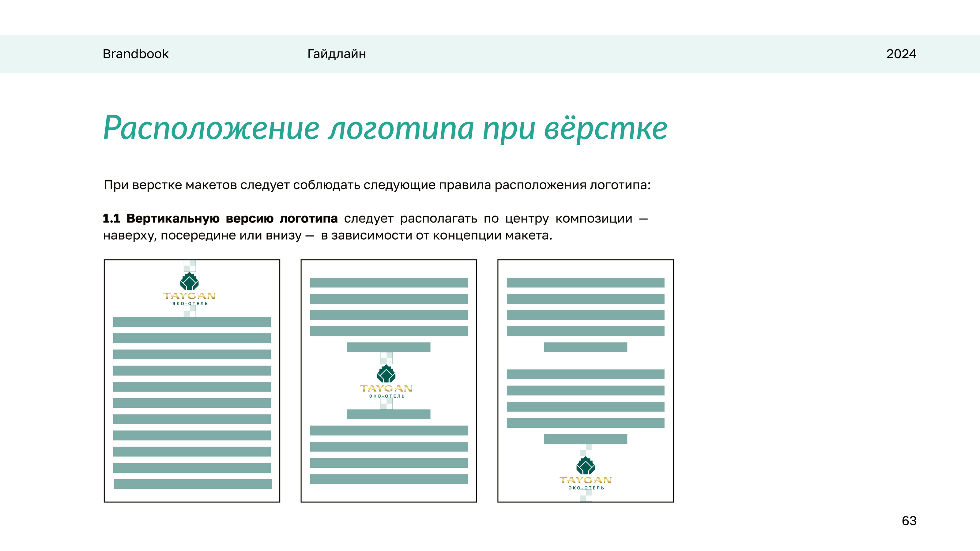Click the checkered spacer above the left logo

[190, 266]
